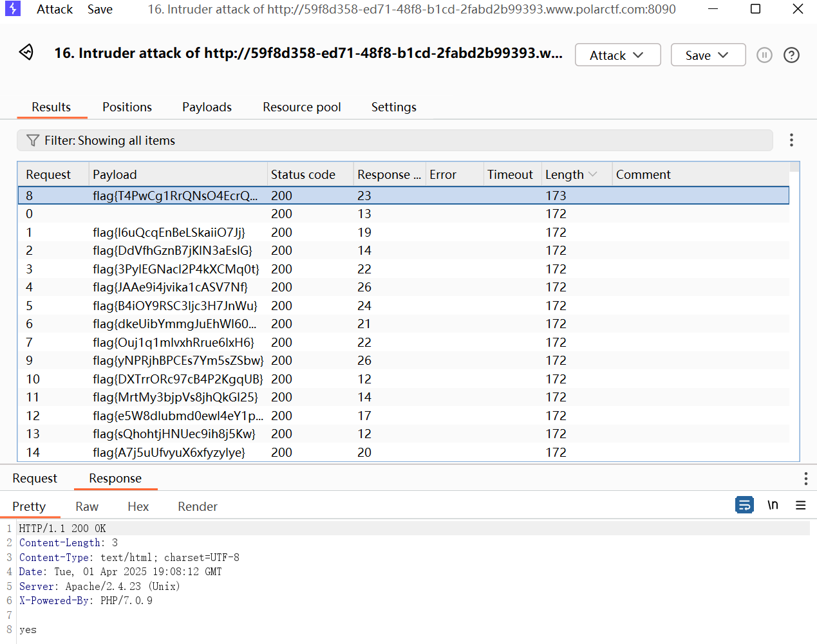Select the Hex view tab
Image resolution: width=817 pixels, height=644 pixels.
point(138,506)
